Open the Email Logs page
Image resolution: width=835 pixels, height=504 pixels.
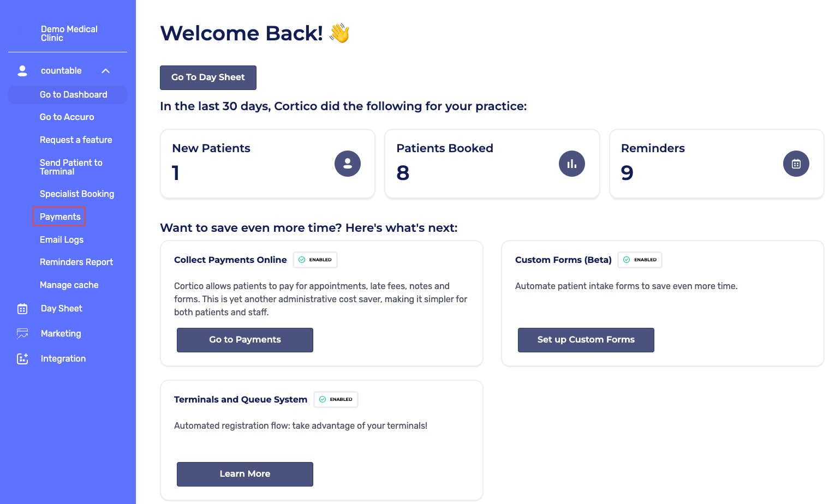(62, 240)
